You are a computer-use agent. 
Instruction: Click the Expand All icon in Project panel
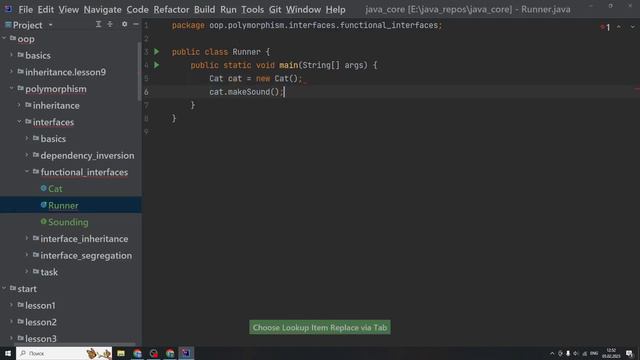click(98, 24)
